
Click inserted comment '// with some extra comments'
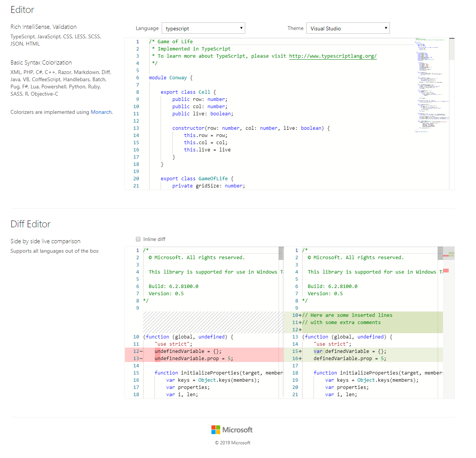coord(341,323)
